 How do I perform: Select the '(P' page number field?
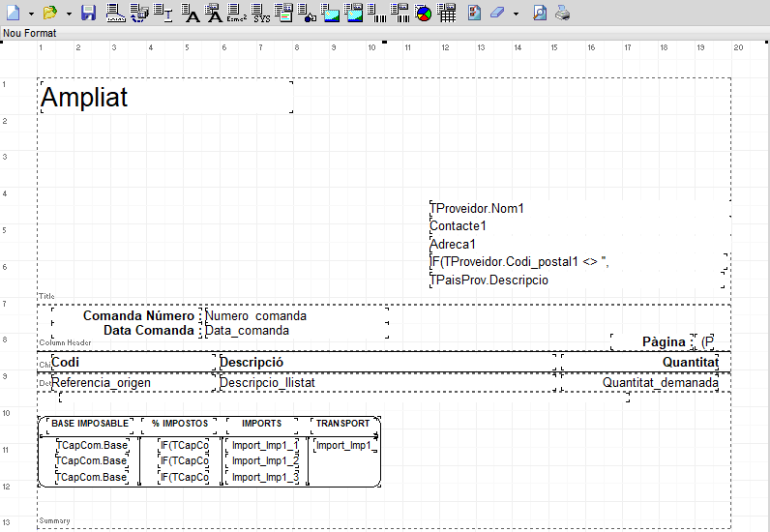(x=705, y=341)
